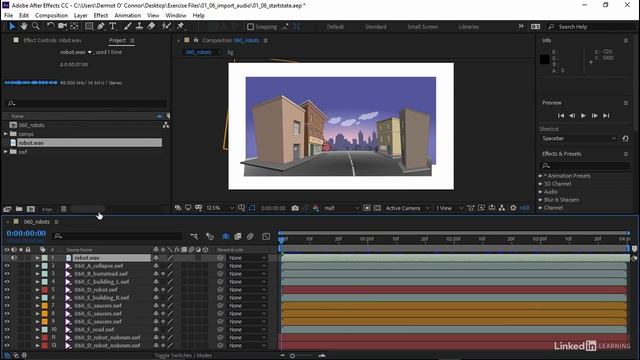Image resolution: width=640 pixels, height=360 pixels.
Task: Select the Type text tool
Action: tap(113, 27)
